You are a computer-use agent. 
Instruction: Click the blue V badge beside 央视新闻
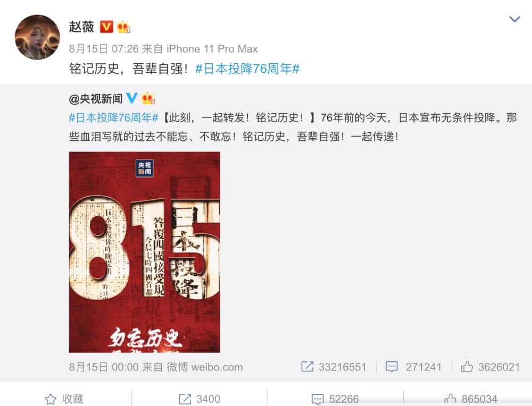tap(131, 98)
